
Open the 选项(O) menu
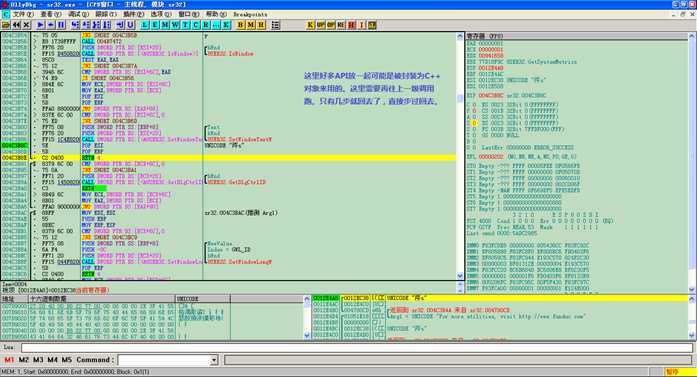point(161,14)
